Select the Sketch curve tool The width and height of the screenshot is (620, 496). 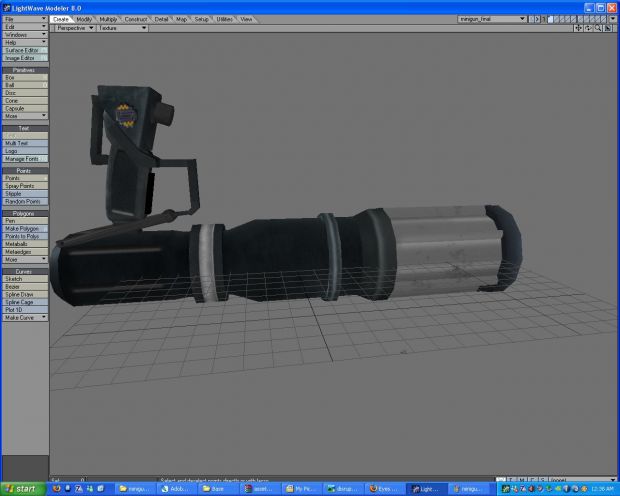(x=25, y=279)
